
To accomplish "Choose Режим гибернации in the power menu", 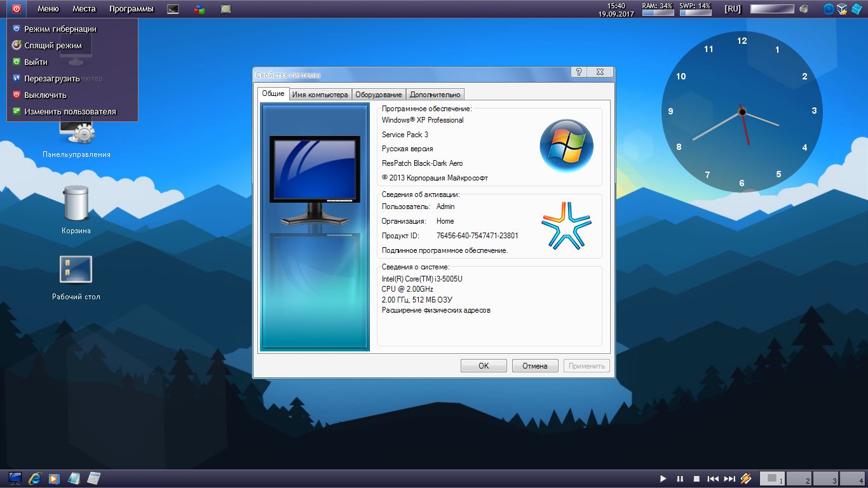I will point(60,29).
